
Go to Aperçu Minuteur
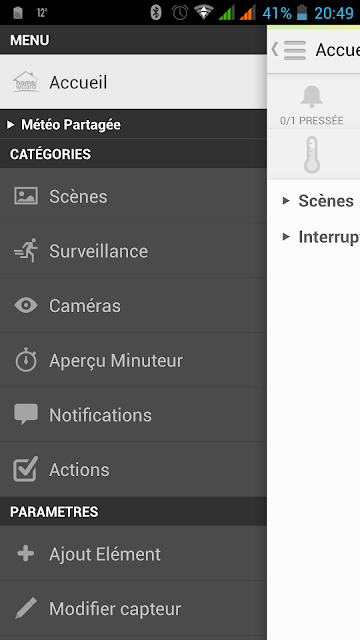133,360
